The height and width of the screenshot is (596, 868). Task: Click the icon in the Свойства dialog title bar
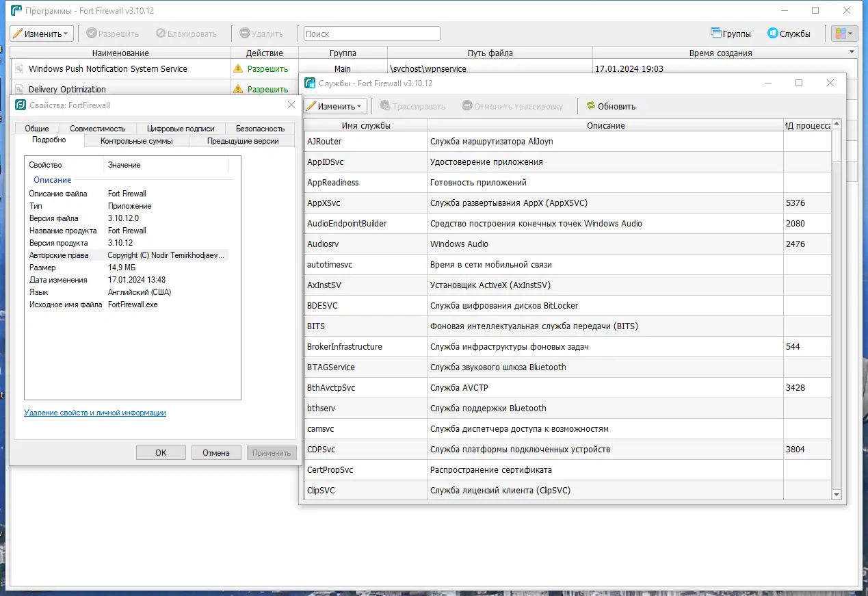(x=21, y=105)
